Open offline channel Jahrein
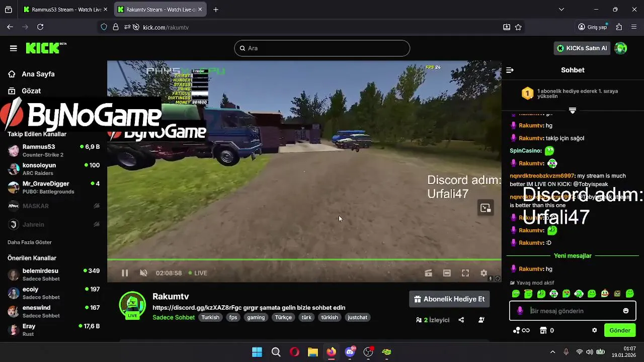 [53, 225]
